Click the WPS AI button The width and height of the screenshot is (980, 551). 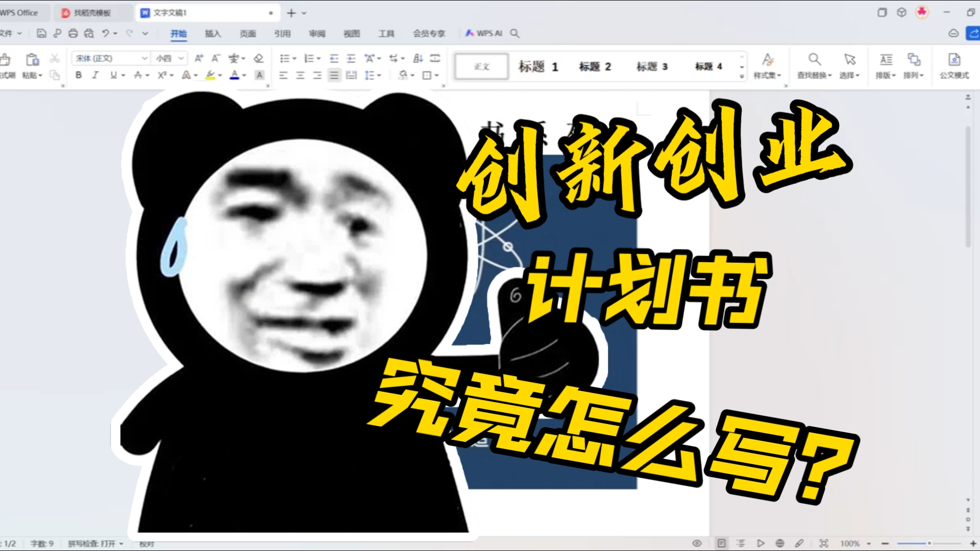(484, 33)
